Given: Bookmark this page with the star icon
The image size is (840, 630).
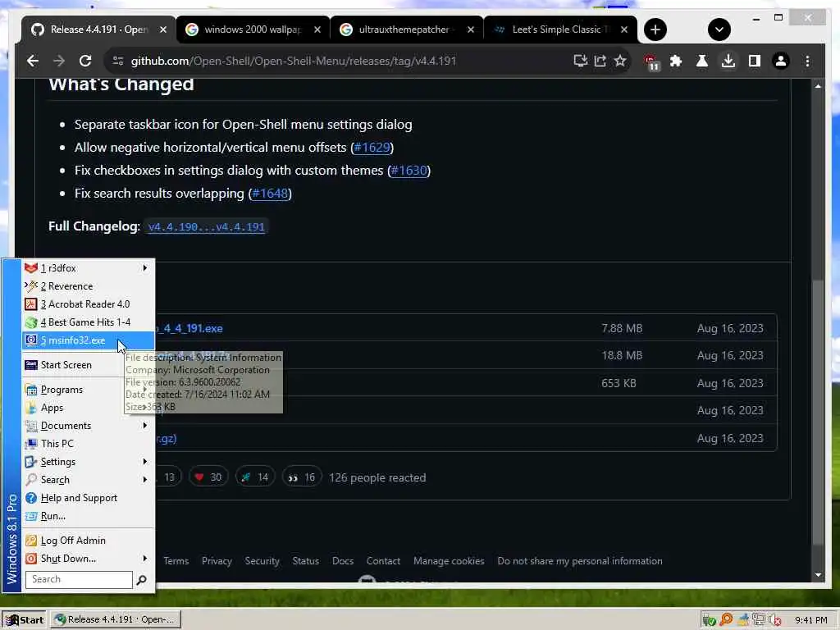Looking at the screenshot, I should click(x=620, y=61).
